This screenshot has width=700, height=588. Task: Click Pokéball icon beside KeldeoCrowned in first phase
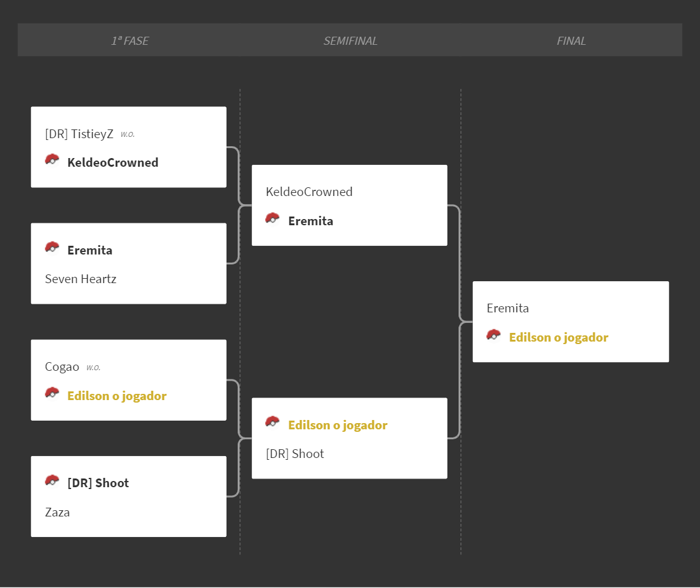52,159
